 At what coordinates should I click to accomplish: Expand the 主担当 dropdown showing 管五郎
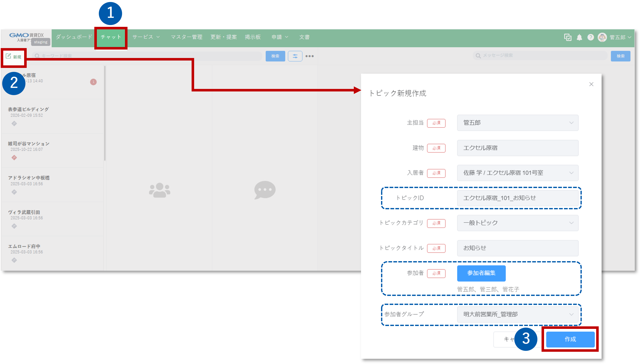tap(518, 123)
